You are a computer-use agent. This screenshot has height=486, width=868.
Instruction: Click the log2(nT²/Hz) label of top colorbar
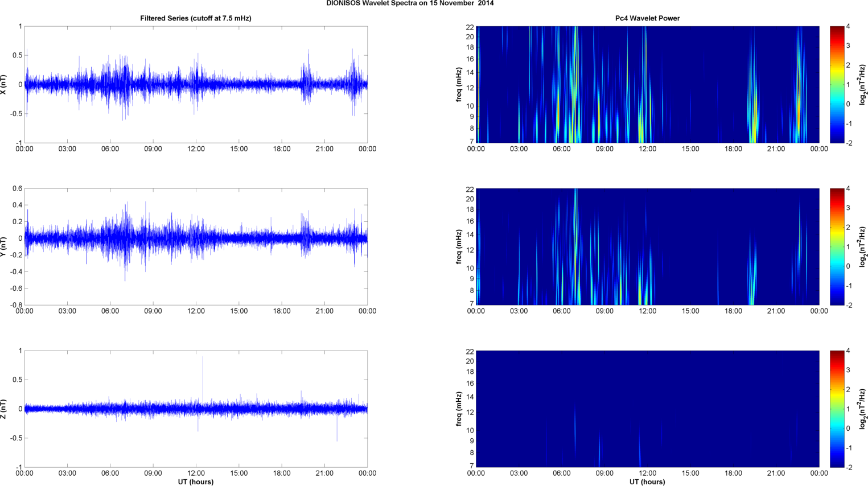(x=863, y=84)
